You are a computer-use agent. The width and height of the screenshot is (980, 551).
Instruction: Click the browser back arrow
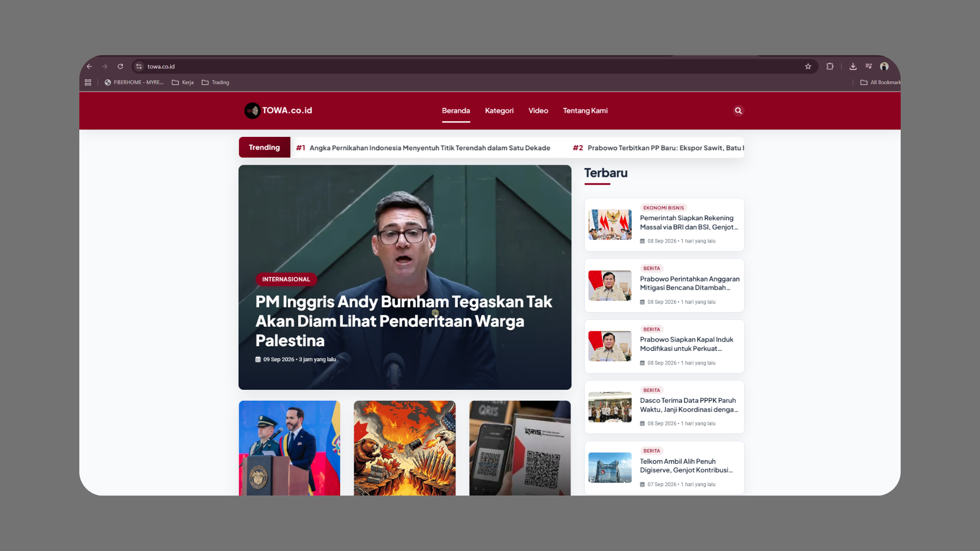(x=89, y=66)
